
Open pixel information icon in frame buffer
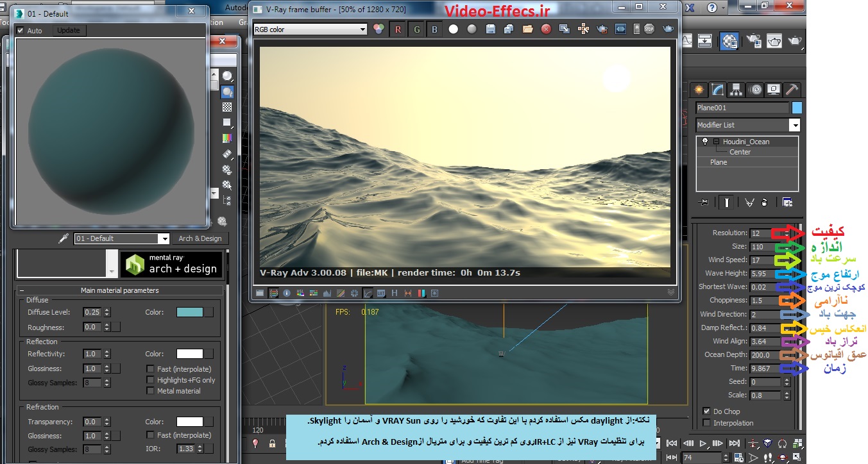pos(287,293)
